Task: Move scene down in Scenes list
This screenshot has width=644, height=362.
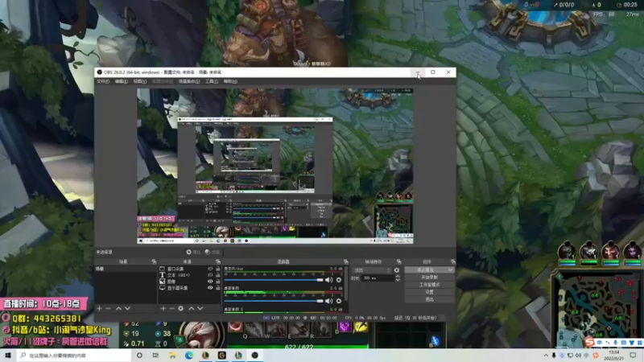Action: pyautogui.click(x=127, y=308)
